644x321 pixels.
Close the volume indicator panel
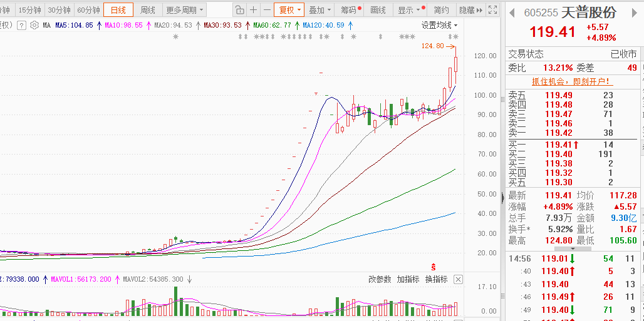click(x=459, y=280)
